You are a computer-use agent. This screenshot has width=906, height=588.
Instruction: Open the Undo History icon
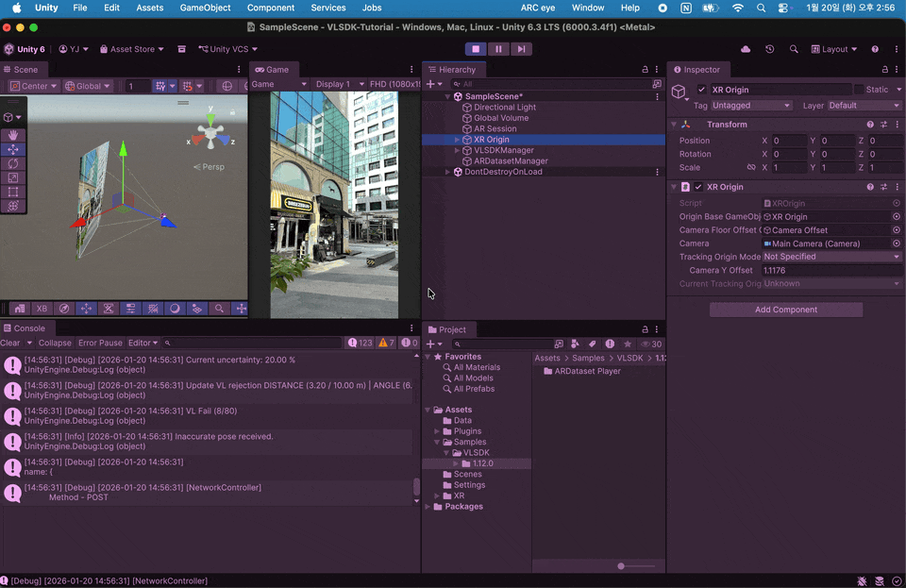[x=769, y=49]
